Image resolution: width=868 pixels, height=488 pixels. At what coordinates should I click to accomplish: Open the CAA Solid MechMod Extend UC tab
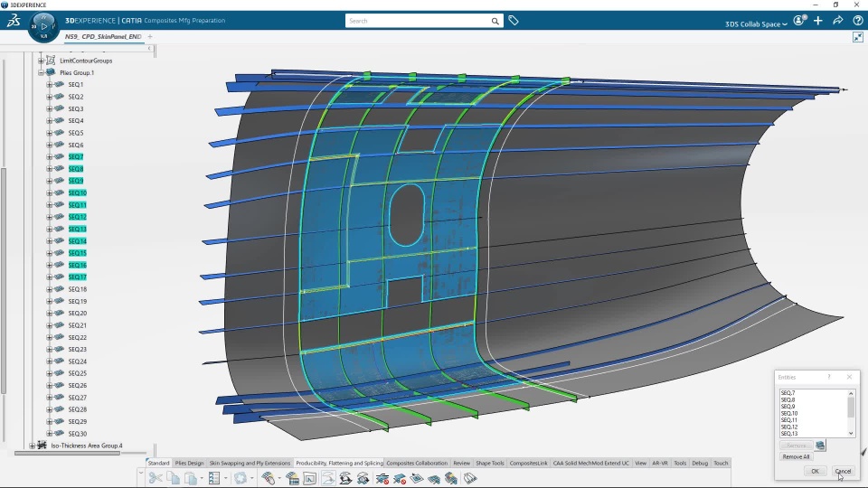tap(591, 463)
